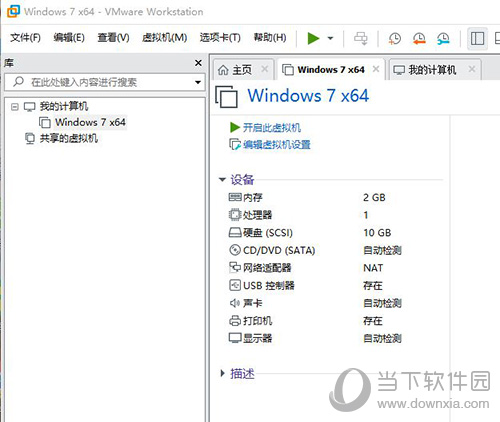Select Windows 7 x64 in the library tree

click(x=90, y=122)
